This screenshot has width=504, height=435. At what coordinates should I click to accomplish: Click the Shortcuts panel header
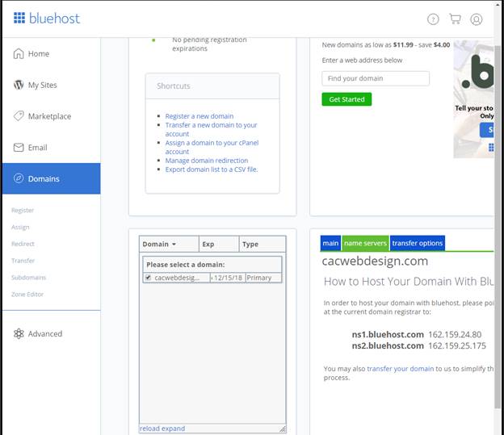click(x=212, y=86)
